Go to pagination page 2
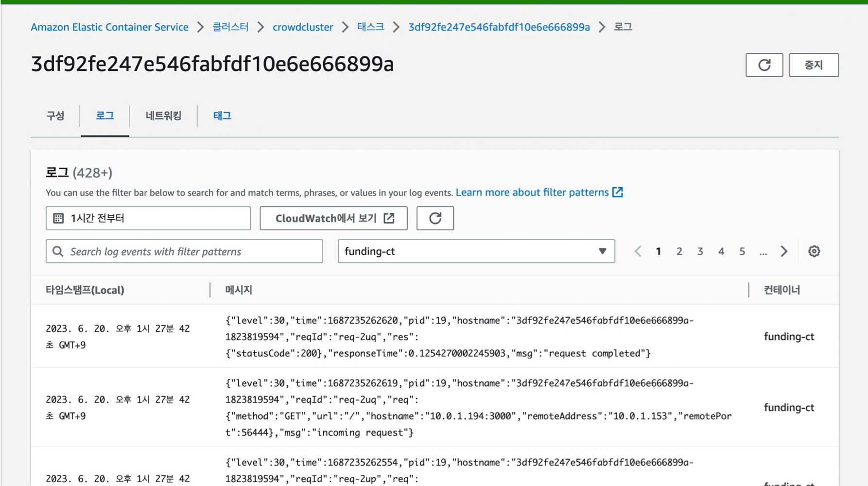This screenshot has width=868, height=486. coord(679,251)
